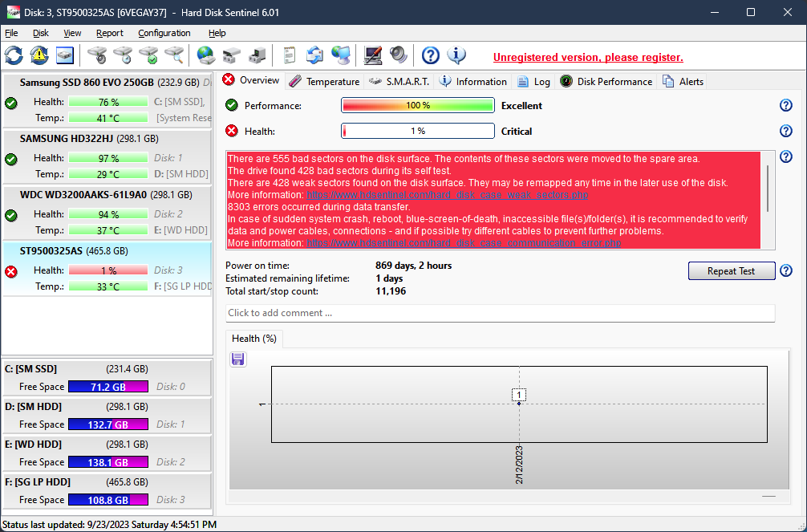
Task: Select the D: [SM HDD] partition entry
Action: [107, 415]
